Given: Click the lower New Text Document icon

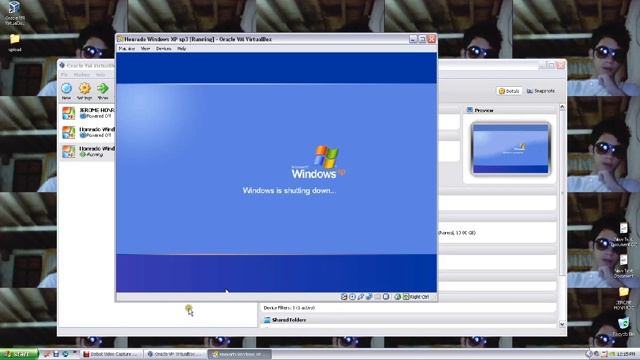Looking at the screenshot, I should click(x=624, y=266).
